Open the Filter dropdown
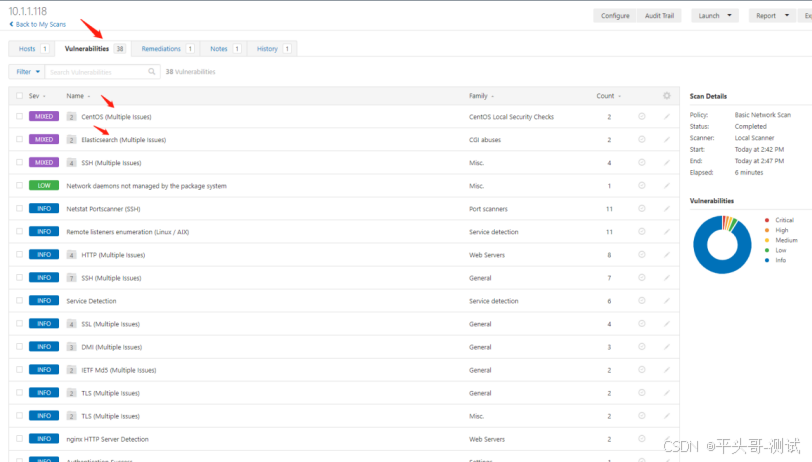The width and height of the screenshot is (812, 462). point(27,71)
